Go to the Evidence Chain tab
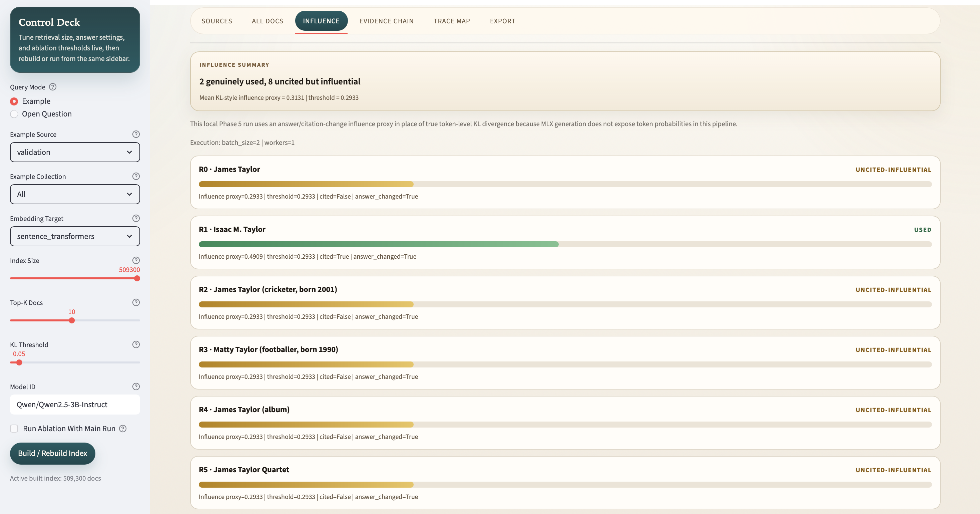 tap(387, 21)
